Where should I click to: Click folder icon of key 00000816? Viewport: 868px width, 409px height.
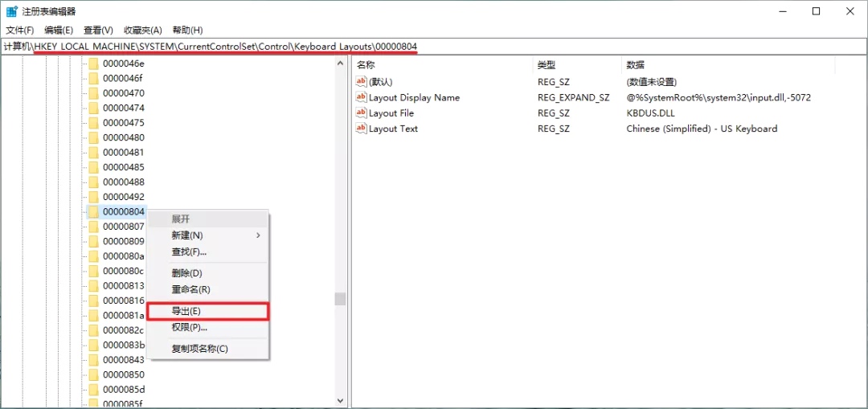click(x=93, y=301)
